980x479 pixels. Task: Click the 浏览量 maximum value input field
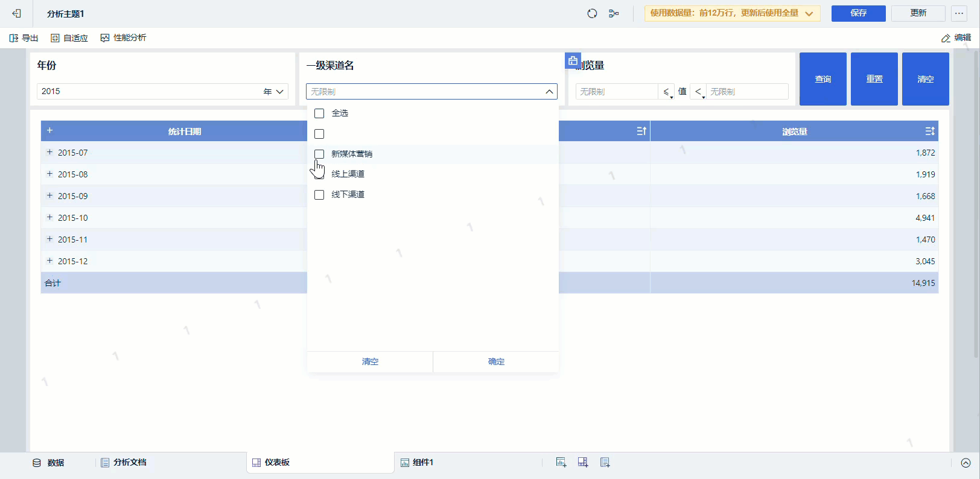tap(747, 92)
